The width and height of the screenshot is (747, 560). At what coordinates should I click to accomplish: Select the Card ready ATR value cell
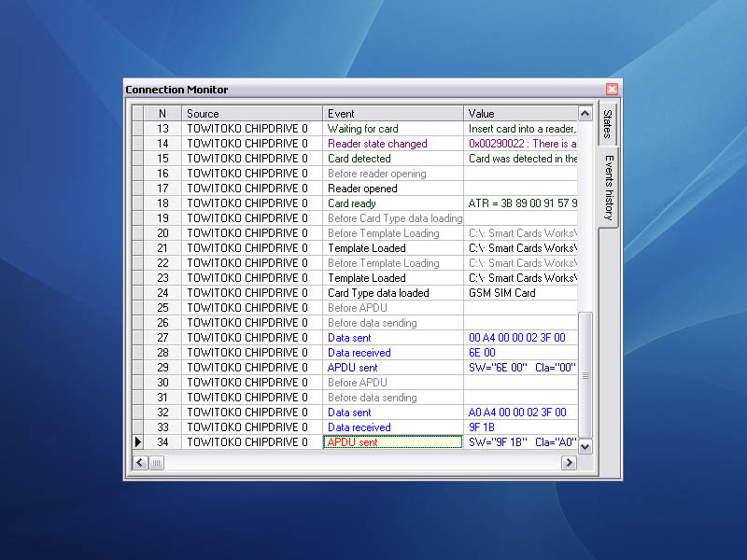point(520,203)
